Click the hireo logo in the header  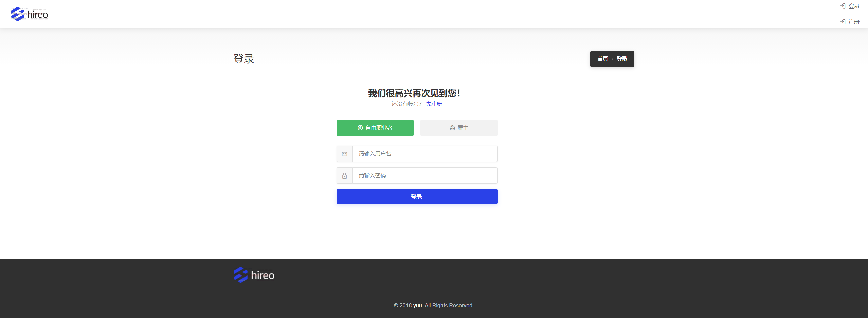[30, 14]
